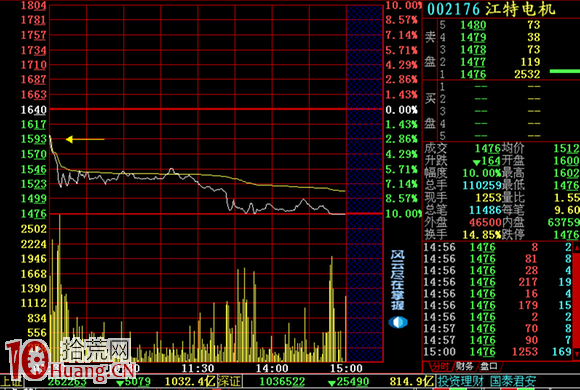This screenshot has height=390, width=580.
Task: Click the 1036522 index value in status bar
Action: 282,381
